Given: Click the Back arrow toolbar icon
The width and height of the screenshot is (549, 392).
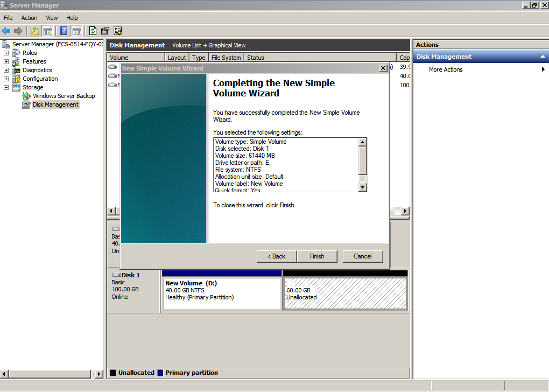Looking at the screenshot, I should coord(6,31).
